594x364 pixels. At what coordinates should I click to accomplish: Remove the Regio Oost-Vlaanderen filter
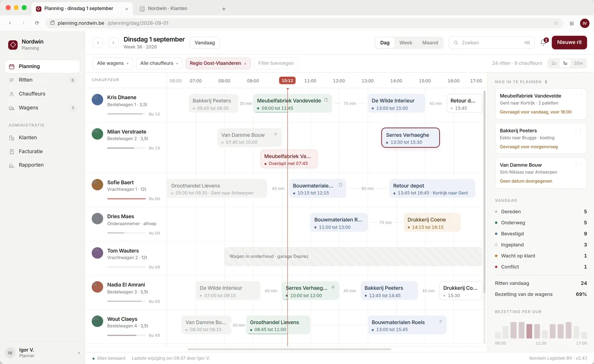pos(245,64)
